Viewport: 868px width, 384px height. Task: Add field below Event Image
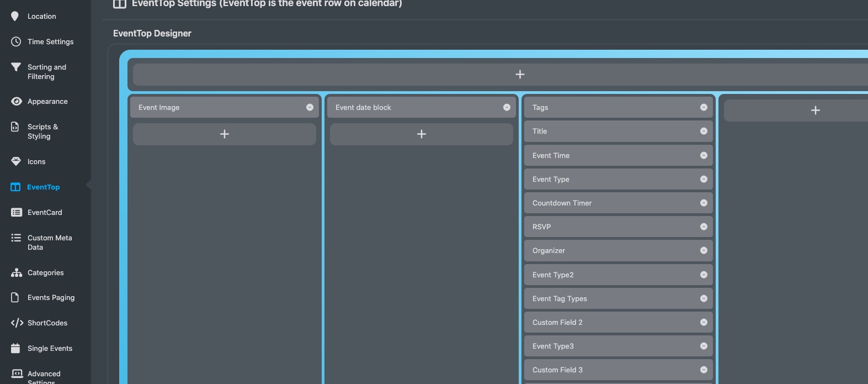(225, 134)
